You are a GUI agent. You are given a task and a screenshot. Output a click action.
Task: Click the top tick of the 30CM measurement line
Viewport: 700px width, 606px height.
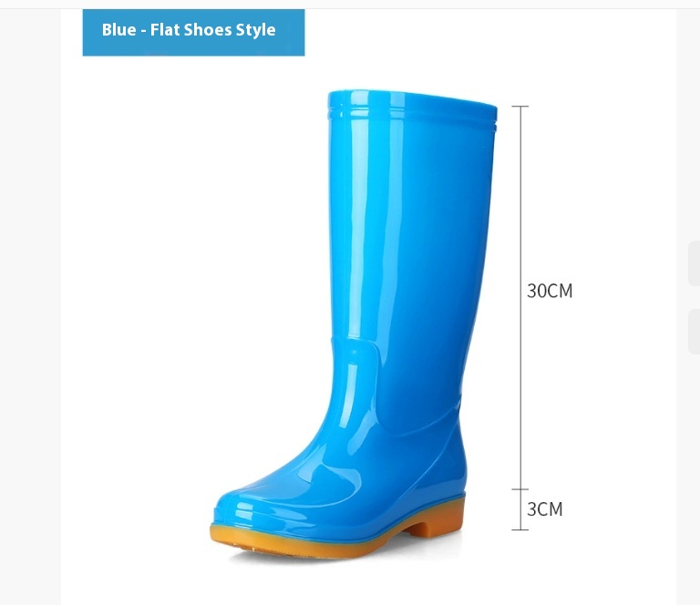520,107
